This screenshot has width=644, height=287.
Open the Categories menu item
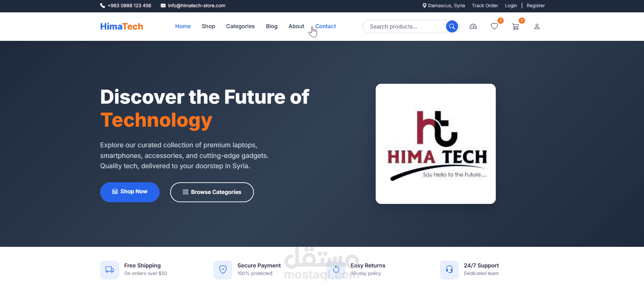coord(241,26)
